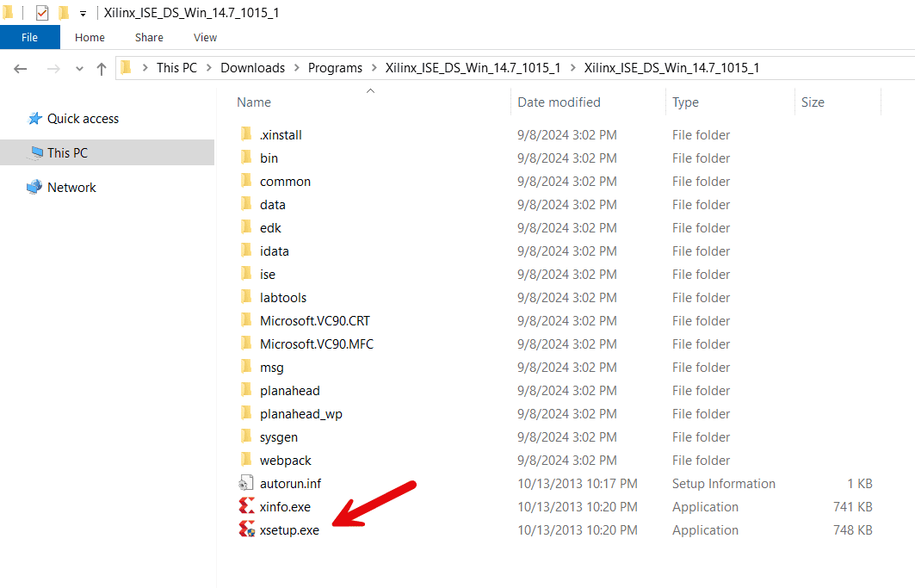
Task: Open recent locations dropdown beside navigation arrows
Action: [79, 67]
